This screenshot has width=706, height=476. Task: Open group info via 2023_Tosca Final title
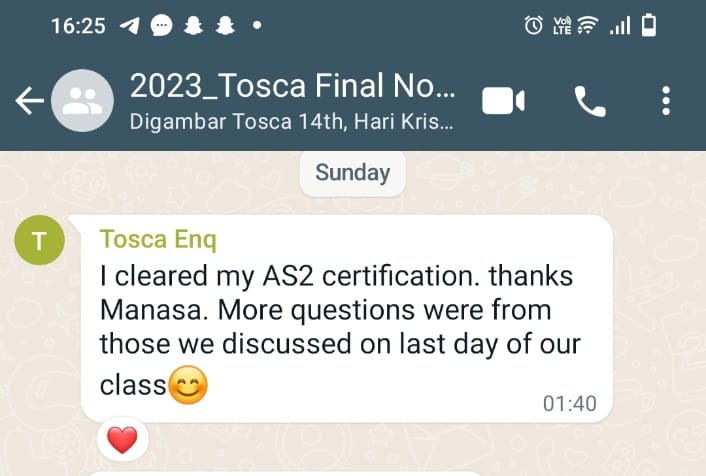pyautogui.click(x=293, y=86)
